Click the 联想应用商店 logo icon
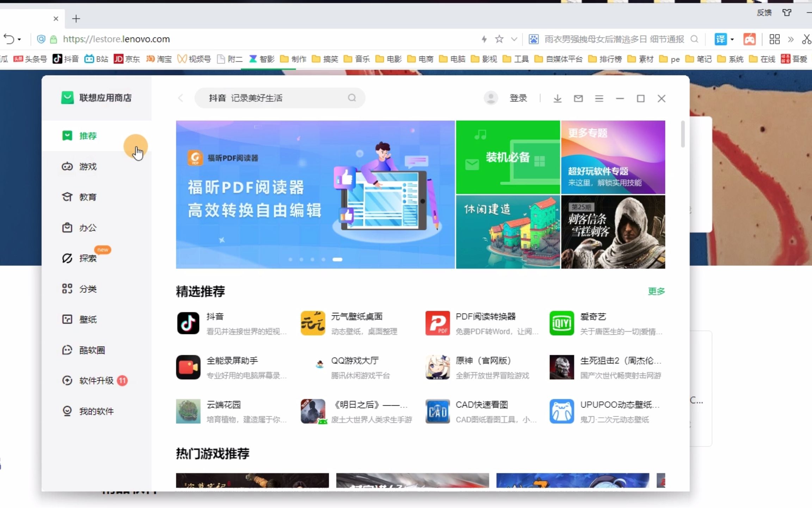Image resolution: width=812 pixels, height=508 pixels. pyautogui.click(x=67, y=98)
